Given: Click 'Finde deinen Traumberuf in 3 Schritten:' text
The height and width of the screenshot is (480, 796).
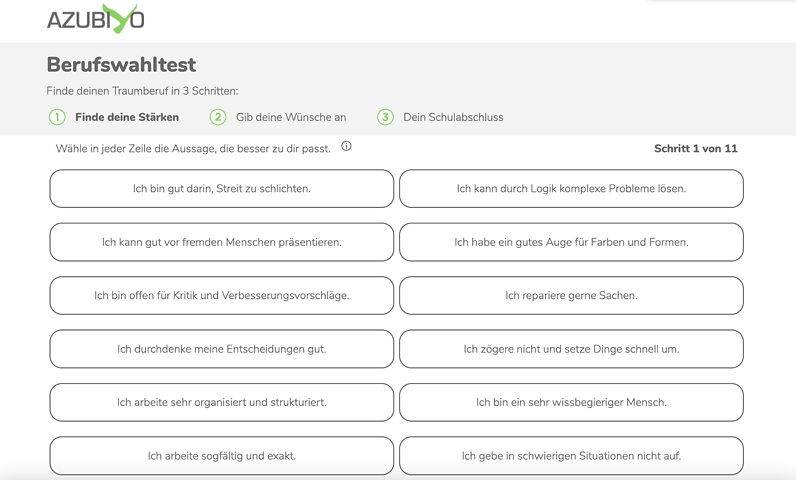Looking at the screenshot, I should pos(142,91).
